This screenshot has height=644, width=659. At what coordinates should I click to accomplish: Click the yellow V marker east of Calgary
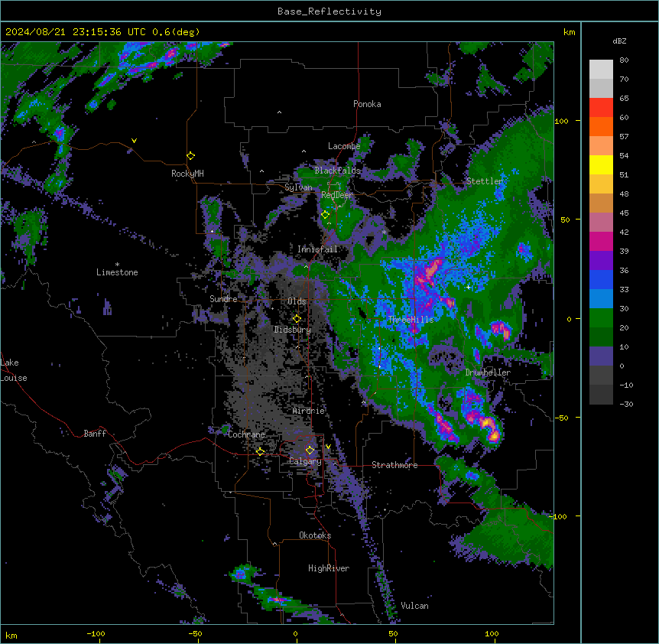click(328, 447)
